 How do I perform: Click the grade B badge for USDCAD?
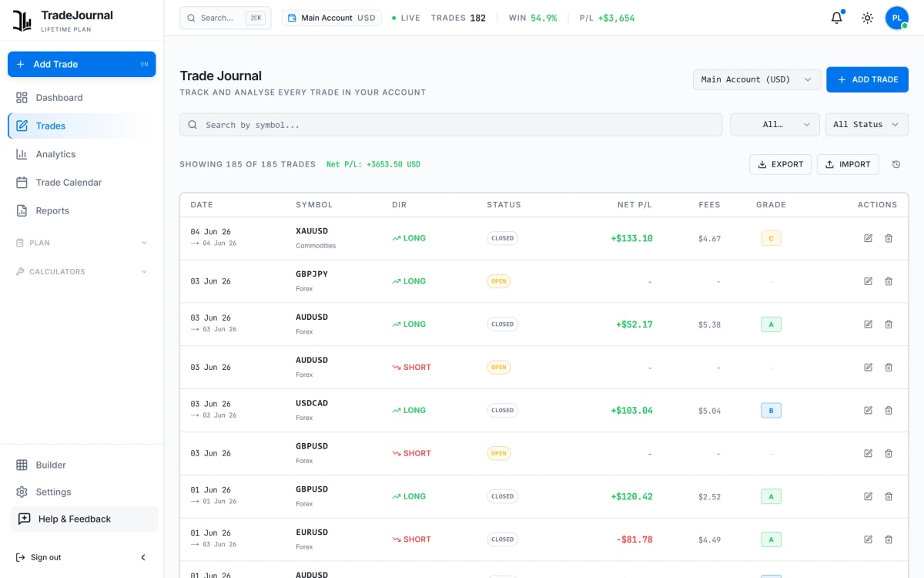pyautogui.click(x=771, y=411)
